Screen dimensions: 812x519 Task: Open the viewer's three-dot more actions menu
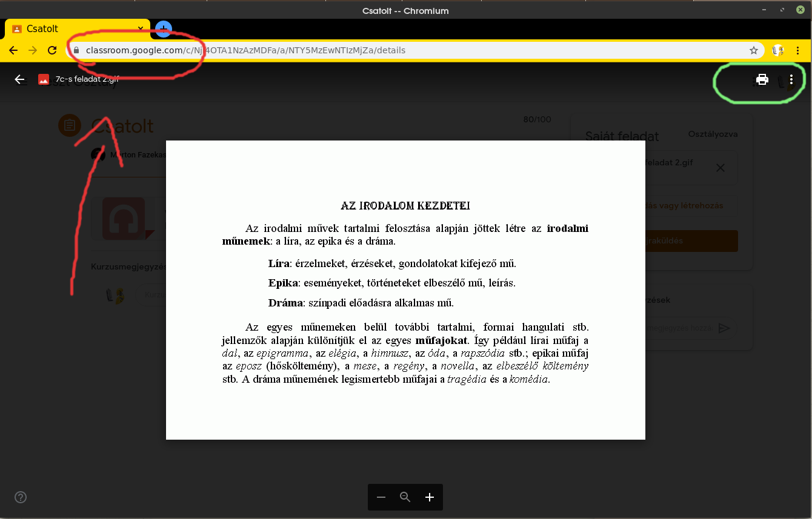(791, 79)
